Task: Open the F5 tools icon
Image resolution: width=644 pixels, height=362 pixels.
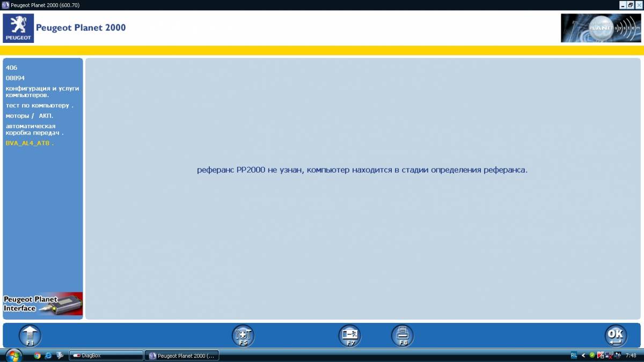Action: click(243, 336)
